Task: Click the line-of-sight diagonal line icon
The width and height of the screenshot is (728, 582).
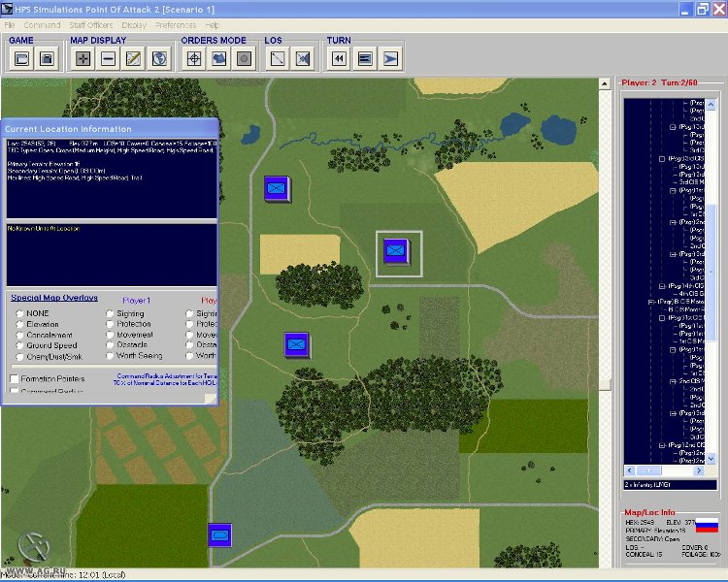Action: [x=278, y=59]
